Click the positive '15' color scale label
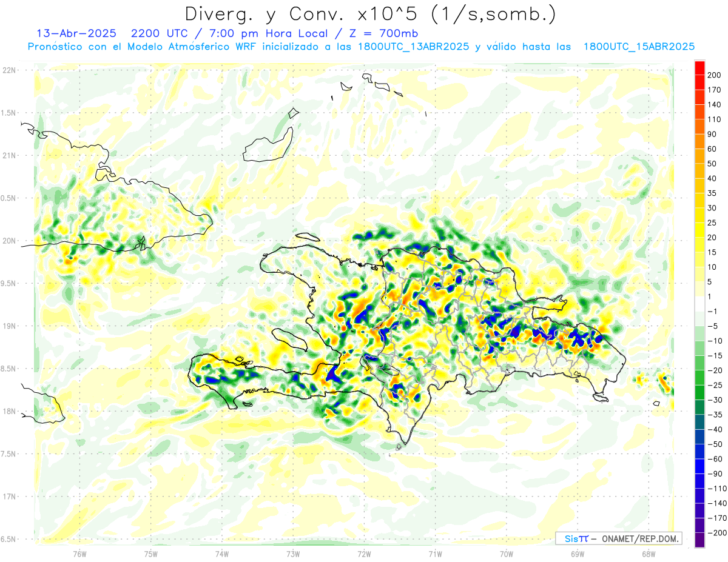 (x=713, y=252)
